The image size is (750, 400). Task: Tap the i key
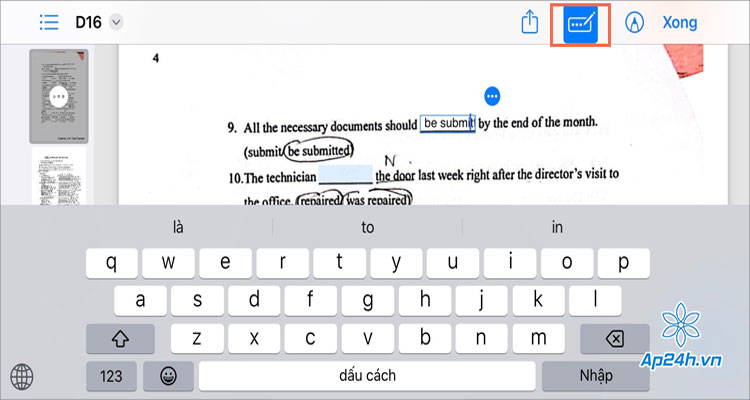pyautogui.click(x=510, y=263)
